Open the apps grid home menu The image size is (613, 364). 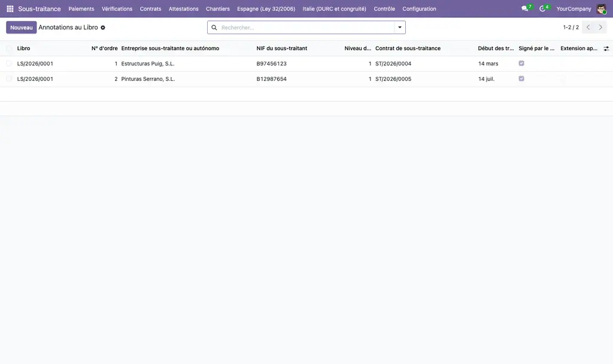pos(10,8)
